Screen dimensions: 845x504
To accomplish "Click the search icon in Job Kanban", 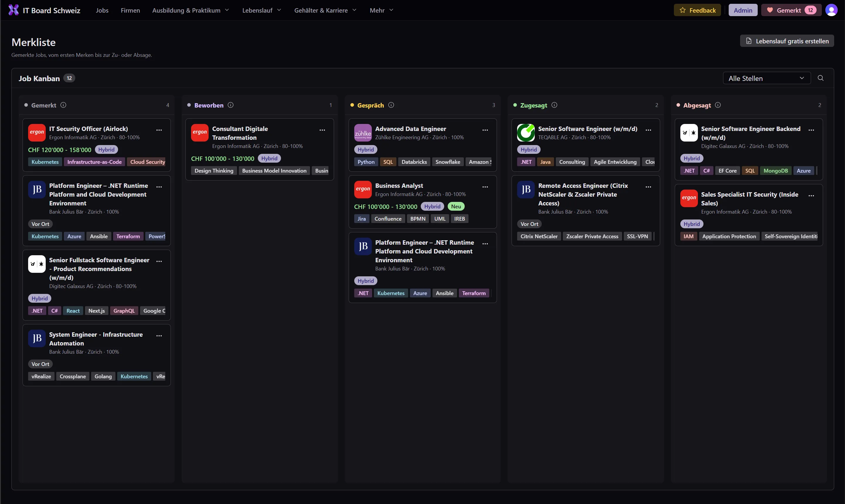I will (x=821, y=78).
